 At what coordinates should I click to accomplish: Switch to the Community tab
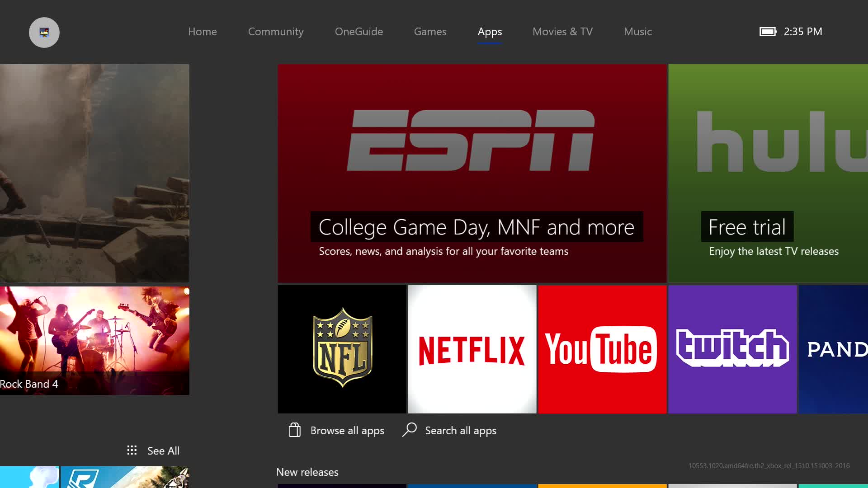(276, 32)
